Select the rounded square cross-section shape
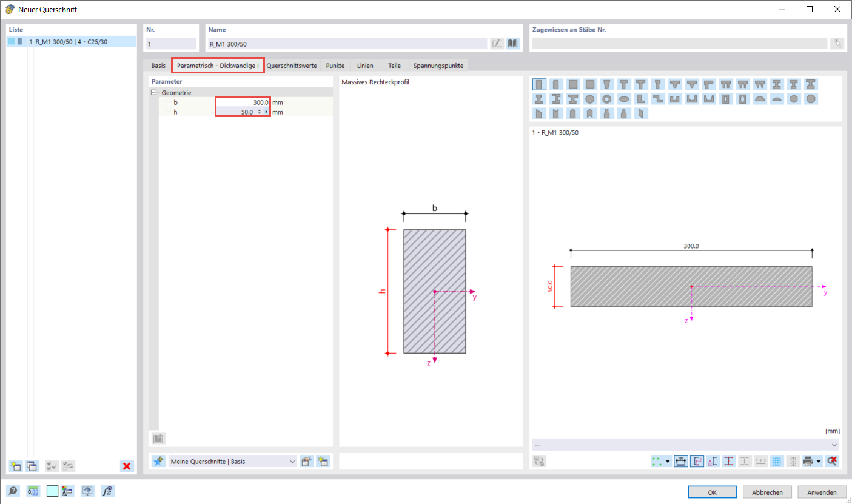Screen dimensions: 852x504 click(x=590, y=84)
